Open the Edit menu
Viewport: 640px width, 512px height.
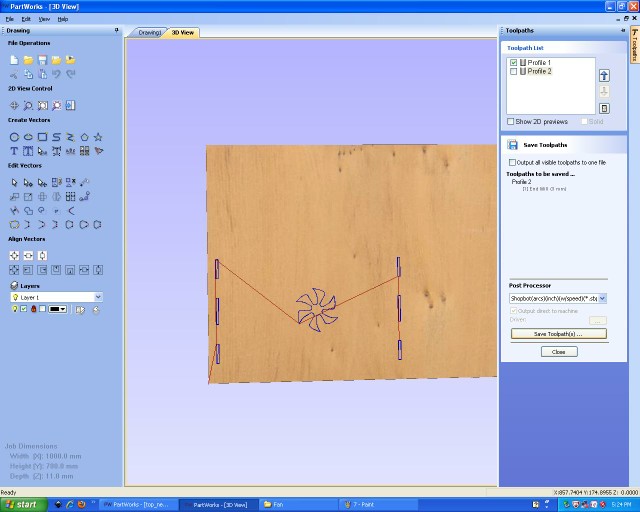(26, 19)
